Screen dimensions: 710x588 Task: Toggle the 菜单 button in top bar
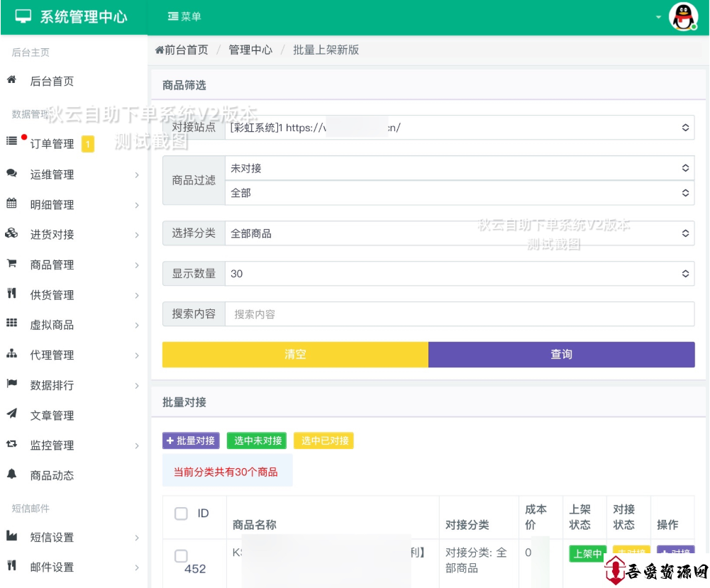184,16
